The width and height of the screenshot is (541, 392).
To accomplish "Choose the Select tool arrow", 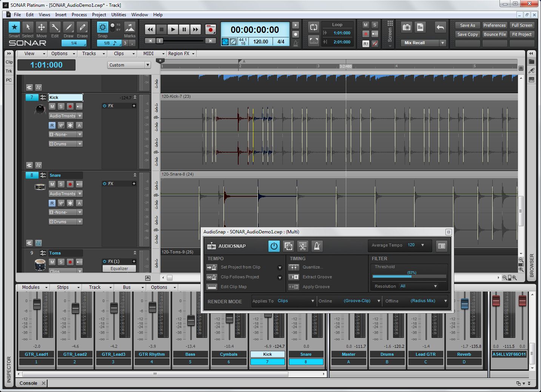I will pyautogui.click(x=28, y=27).
